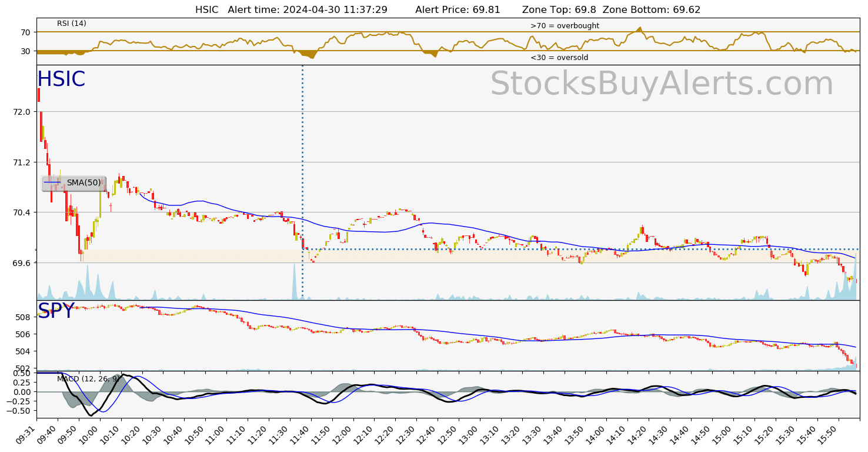Click the large volume spike near 11:37

[x=294, y=282]
